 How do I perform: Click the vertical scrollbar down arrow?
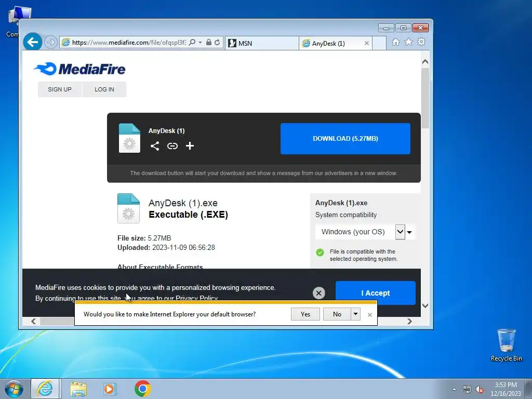tap(425, 305)
